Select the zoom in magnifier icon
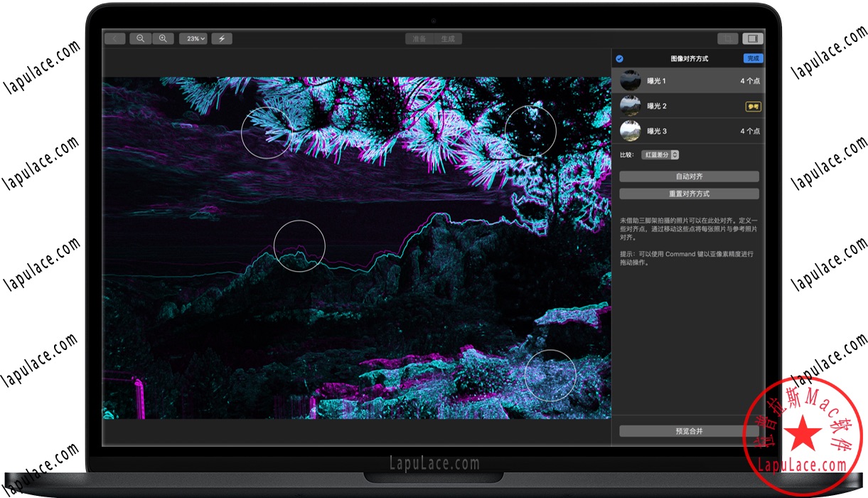This screenshot has height=498, width=868. pos(163,38)
